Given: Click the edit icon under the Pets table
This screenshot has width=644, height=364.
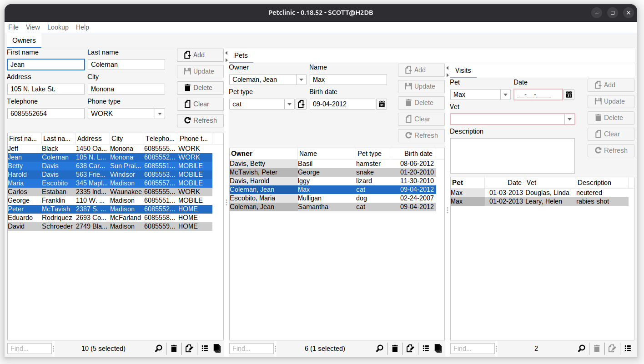Looking at the screenshot, I should click(410, 349).
